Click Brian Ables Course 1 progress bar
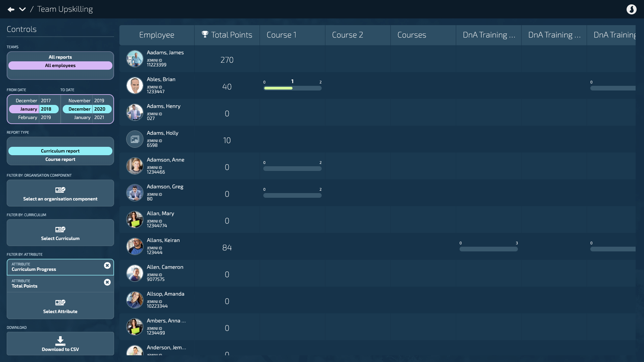Viewport: 644px width, 362px height. point(292,88)
